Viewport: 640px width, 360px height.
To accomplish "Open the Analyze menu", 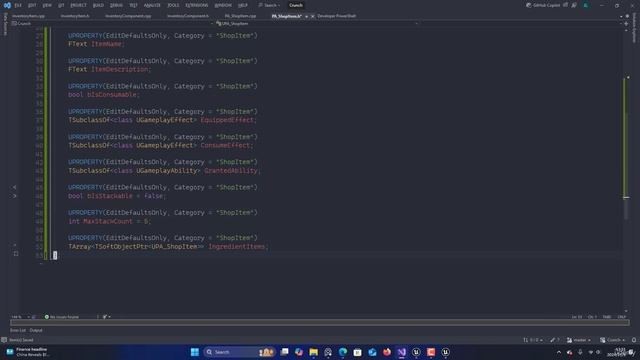I will coord(152,5).
